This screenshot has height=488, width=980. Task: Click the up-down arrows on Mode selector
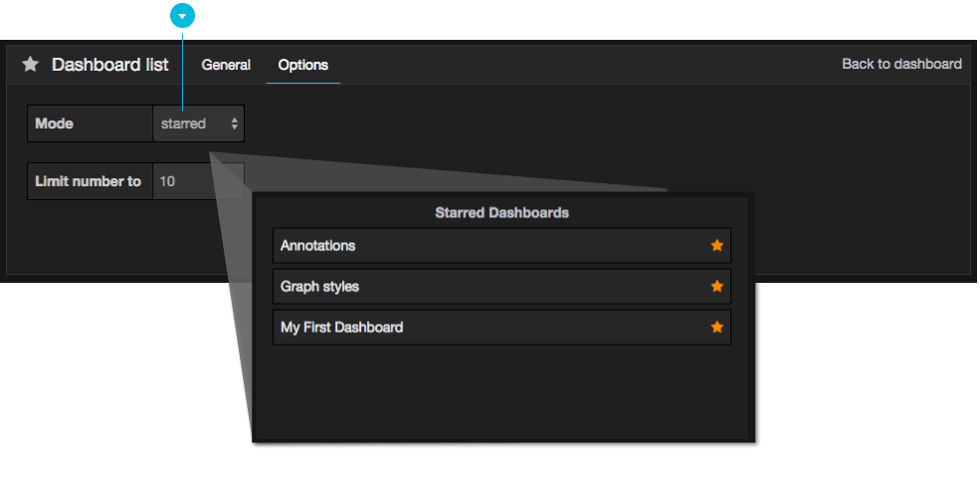point(235,124)
